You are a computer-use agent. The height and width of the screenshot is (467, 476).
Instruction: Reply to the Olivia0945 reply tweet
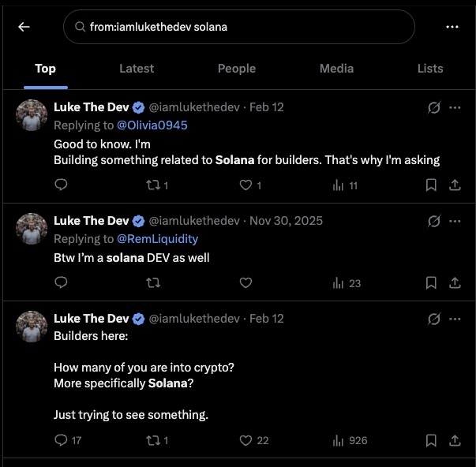tap(62, 185)
